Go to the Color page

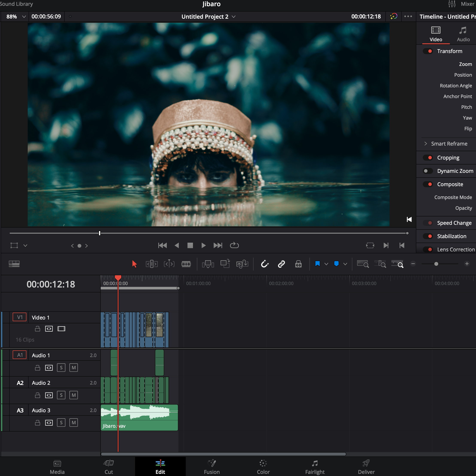[263, 467]
